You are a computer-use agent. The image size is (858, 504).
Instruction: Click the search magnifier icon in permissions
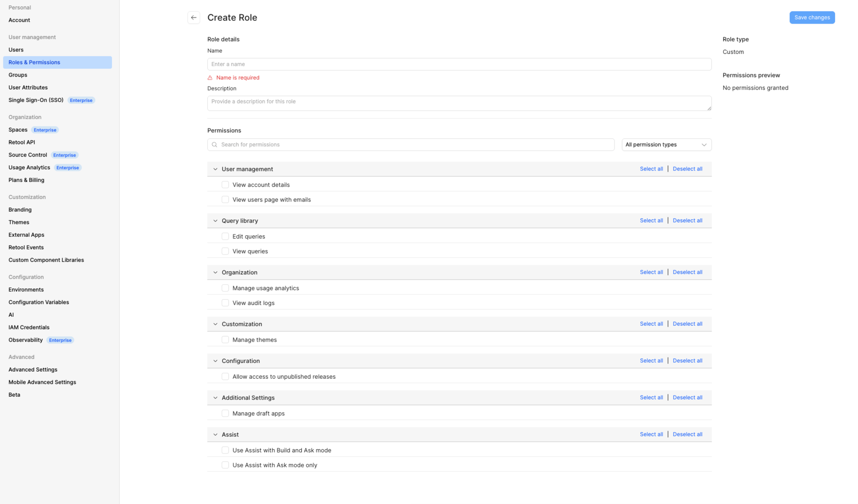pos(214,145)
